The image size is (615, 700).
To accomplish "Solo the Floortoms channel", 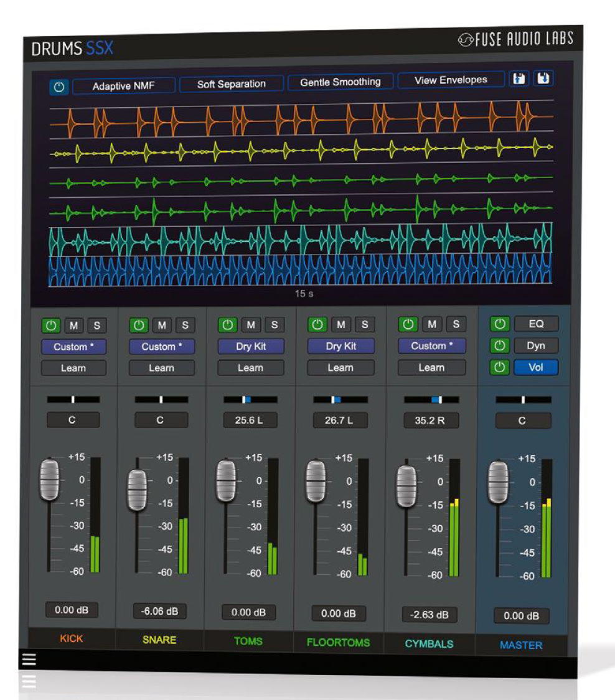I will 365,324.
